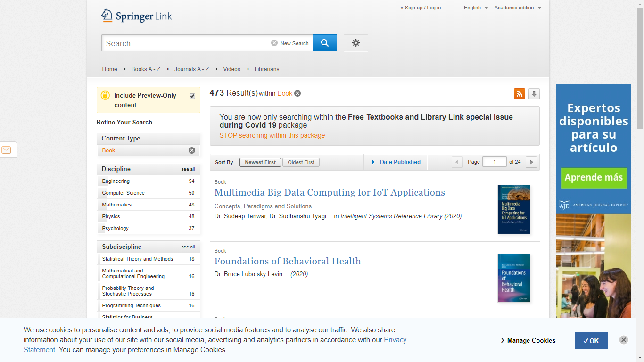Click the blue search magnifier button
Screen dimensions: 644x362
coord(324,43)
